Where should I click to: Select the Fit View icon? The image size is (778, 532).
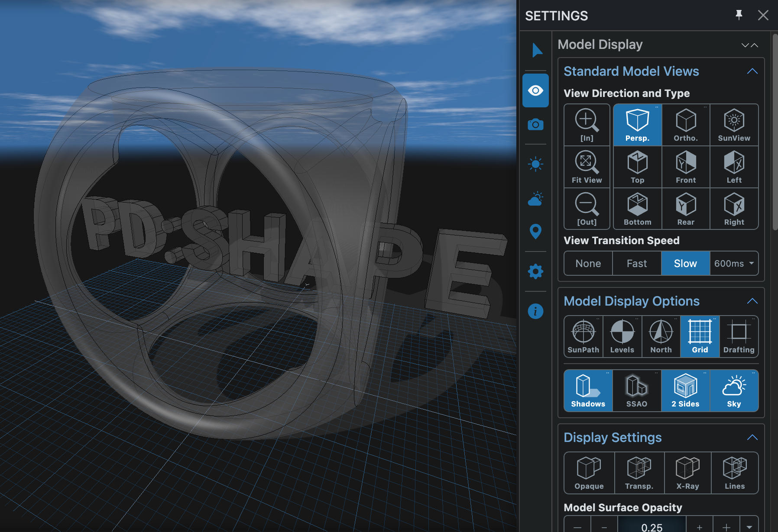[587, 167]
